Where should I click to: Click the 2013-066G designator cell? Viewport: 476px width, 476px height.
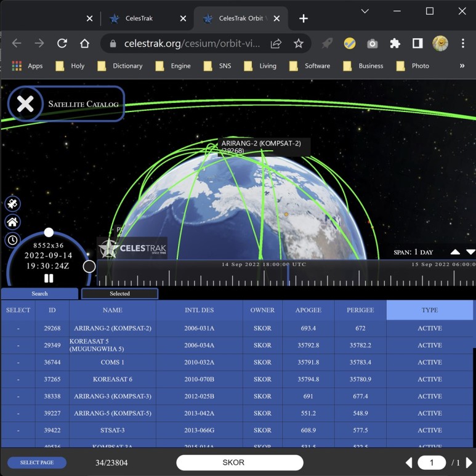pos(199,430)
